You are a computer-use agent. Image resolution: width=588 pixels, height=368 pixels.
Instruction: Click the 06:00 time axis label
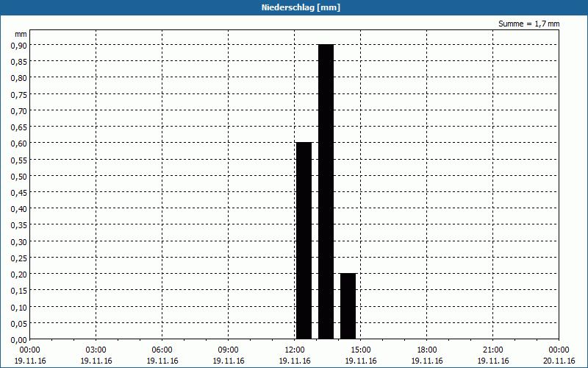point(162,350)
